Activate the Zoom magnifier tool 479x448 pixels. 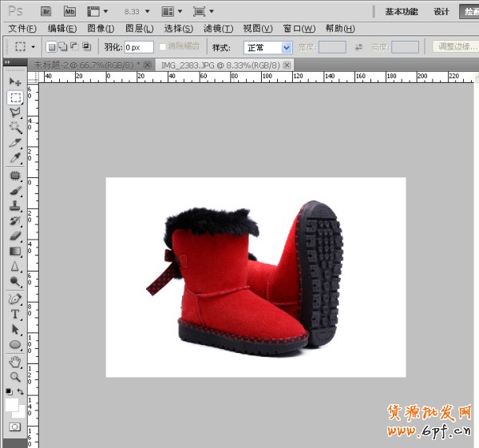click(x=14, y=376)
